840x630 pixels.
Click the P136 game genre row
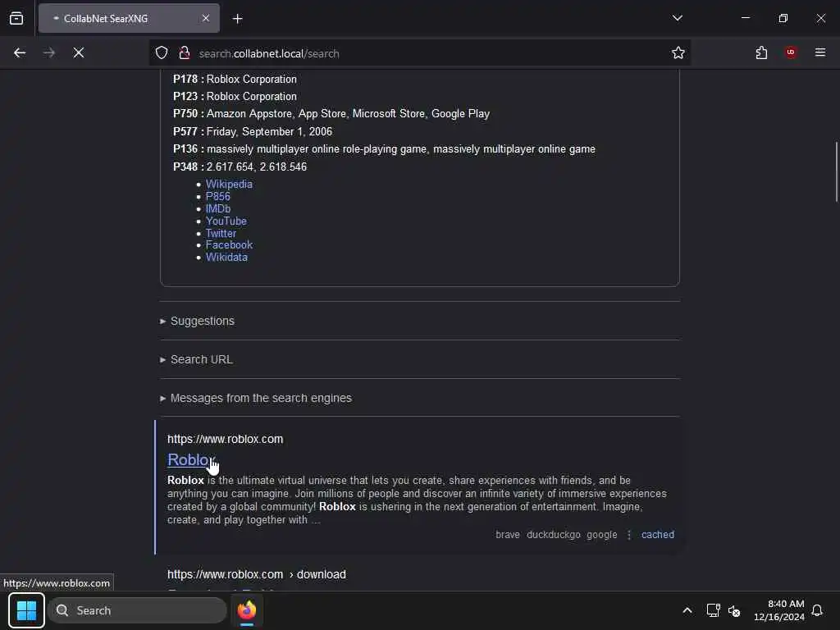point(384,149)
